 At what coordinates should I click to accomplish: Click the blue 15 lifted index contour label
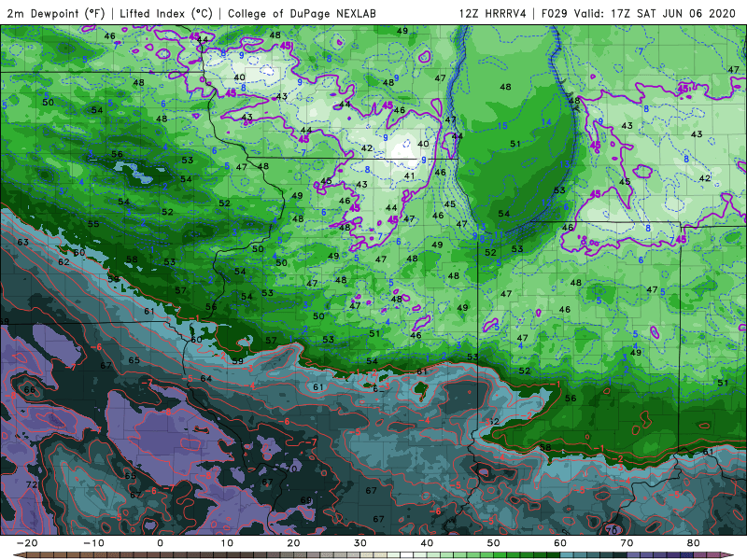coord(502,126)
